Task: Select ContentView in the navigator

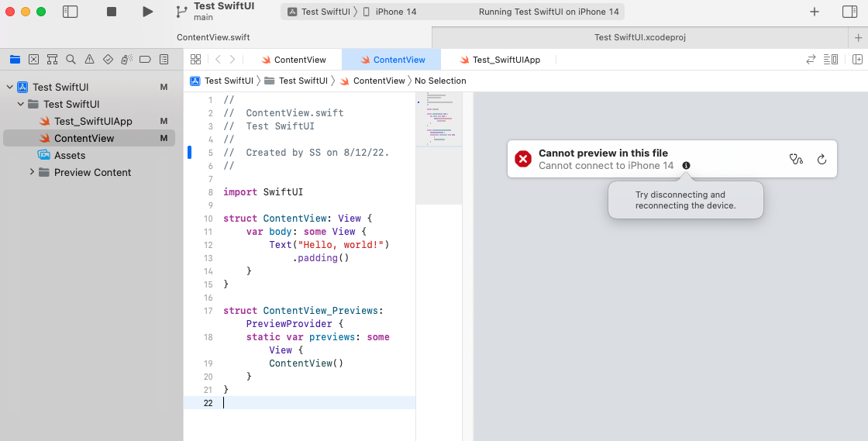Action: (89, 138)
